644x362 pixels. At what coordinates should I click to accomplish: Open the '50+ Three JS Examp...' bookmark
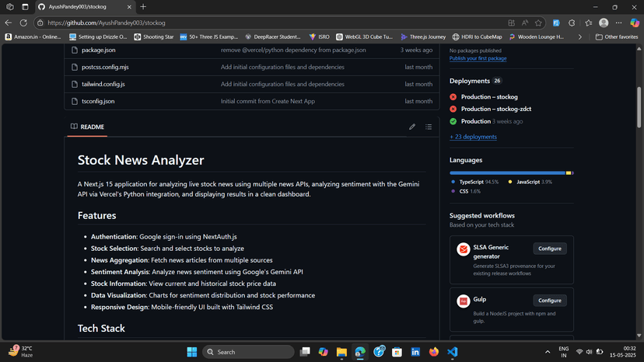click(x=209, y=37)
